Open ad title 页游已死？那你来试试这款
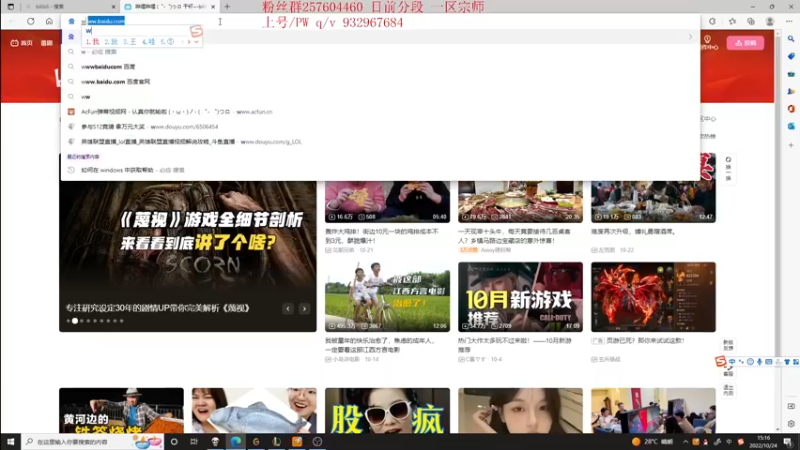 (x=645, y=341)
